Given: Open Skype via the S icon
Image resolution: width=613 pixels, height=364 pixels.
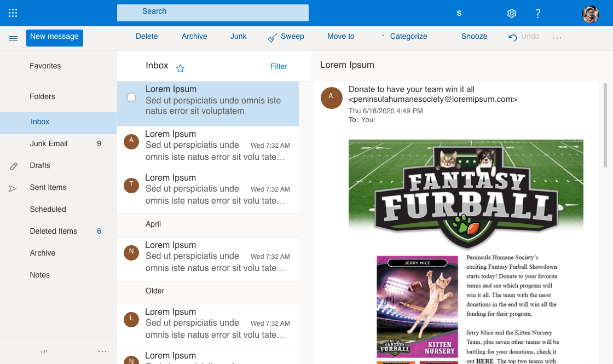Looking at the screenshot, I should [459, 13].
